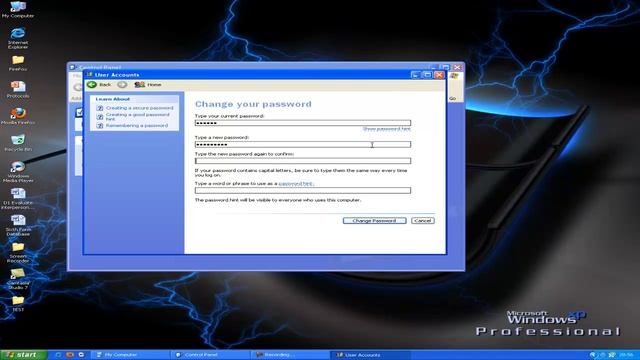Open the Sixth Form Database icon
The height and width of the screenshot is (360, 640).
tap(18, 225)
